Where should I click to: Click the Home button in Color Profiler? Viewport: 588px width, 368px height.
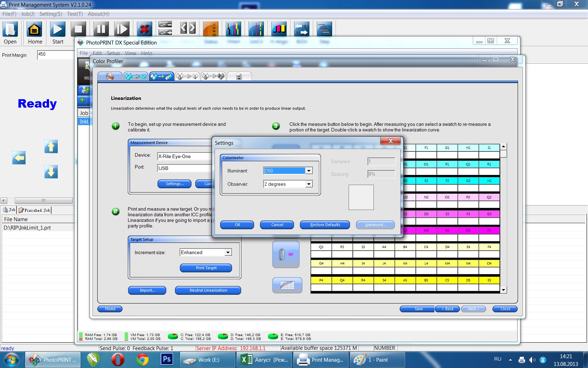(x=110, y=309)
